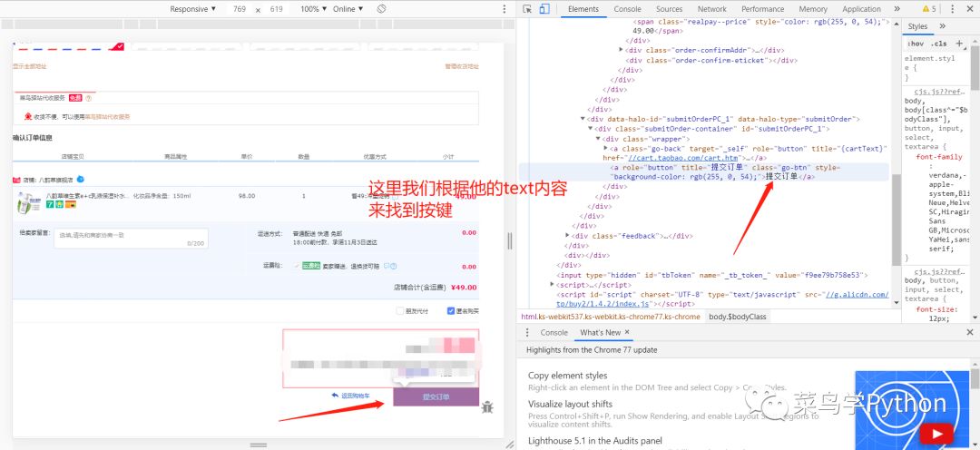Select the hidden tbToken input line
The image size is (980, 450).
[x=712, y=274]
